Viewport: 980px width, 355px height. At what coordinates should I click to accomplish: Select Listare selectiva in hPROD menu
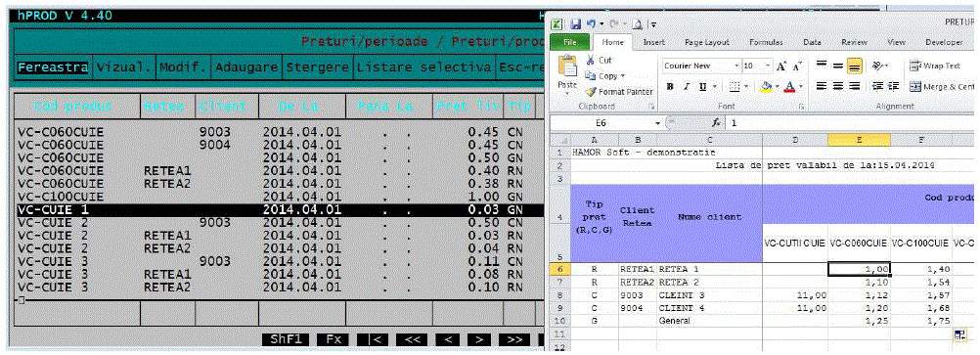tap(423, 67)
